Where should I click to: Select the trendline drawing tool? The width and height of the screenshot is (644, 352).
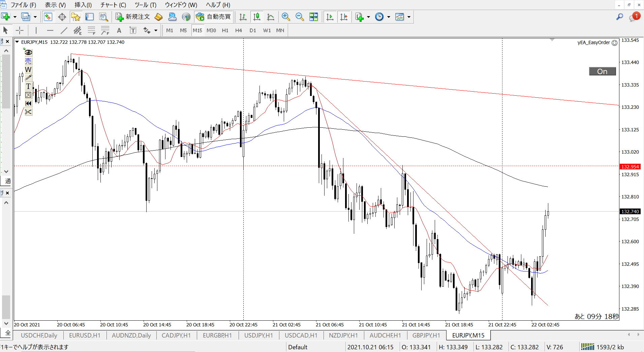pyautogui.click(x=64, y=30)
